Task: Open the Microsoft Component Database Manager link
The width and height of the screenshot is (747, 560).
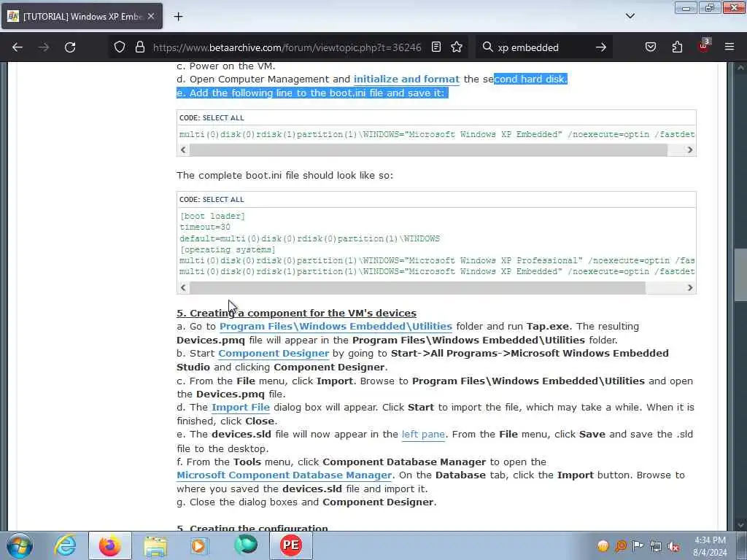Action: [285, 475]
